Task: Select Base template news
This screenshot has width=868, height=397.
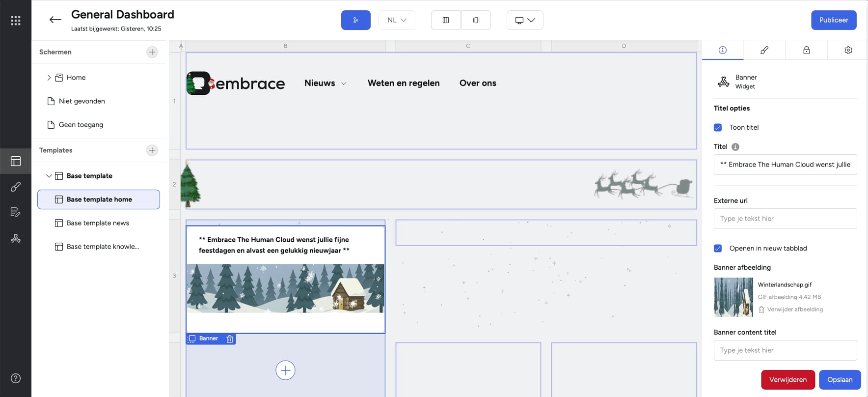Action: click(98, 223)
